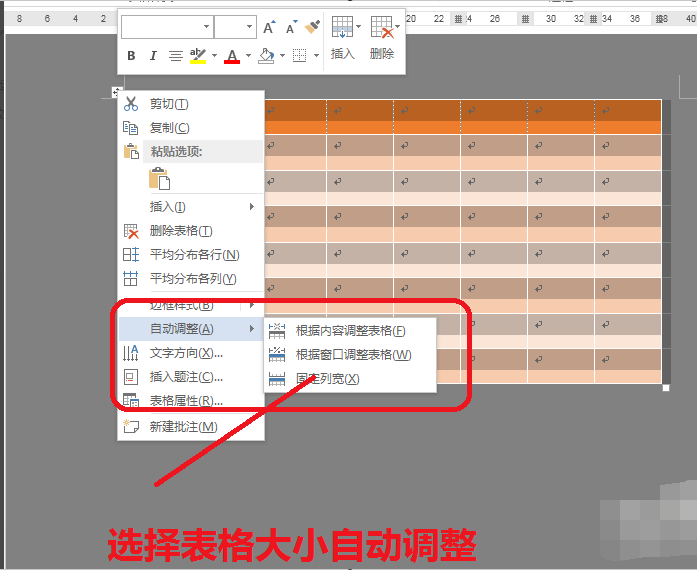
Task: Click the scissors cut icon
Action: (131, 104)
